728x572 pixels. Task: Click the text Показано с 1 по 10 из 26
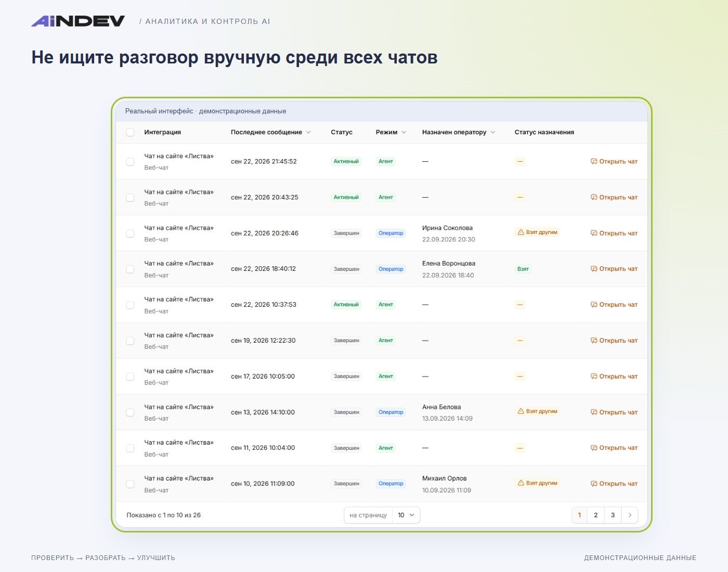pos(164,515)
